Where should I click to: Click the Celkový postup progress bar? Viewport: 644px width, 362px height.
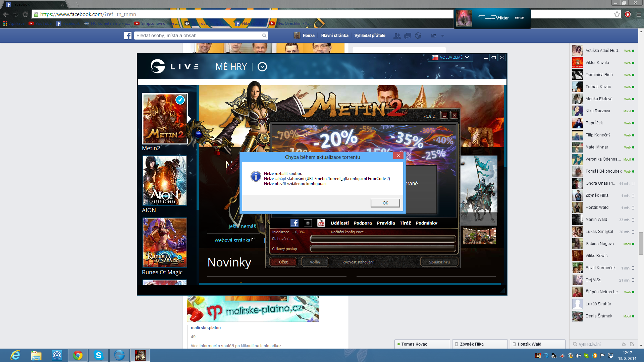click(x=383, y=248)
